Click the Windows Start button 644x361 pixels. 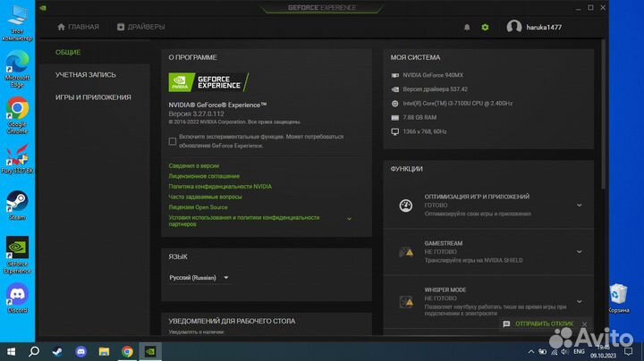tap(12, 351)
